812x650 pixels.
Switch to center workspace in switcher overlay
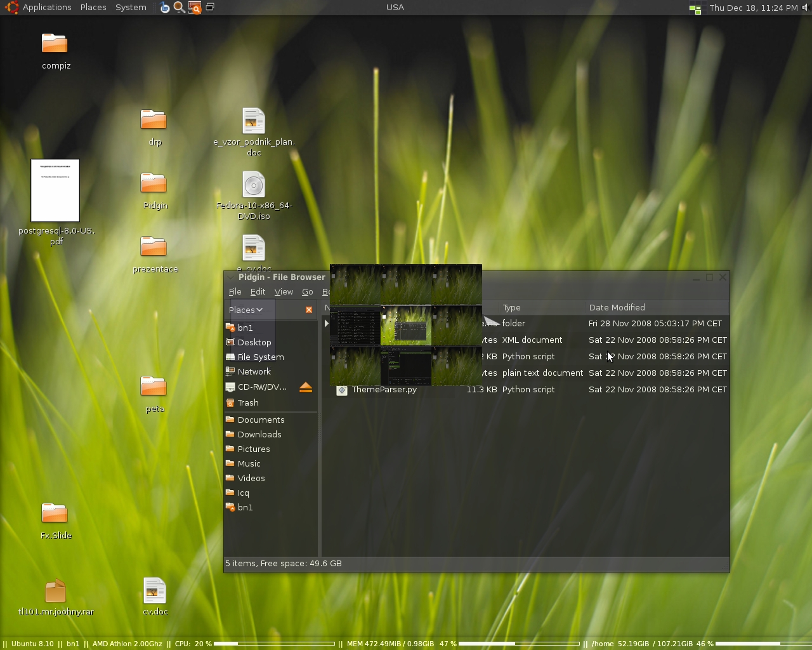tap(406, 326)
